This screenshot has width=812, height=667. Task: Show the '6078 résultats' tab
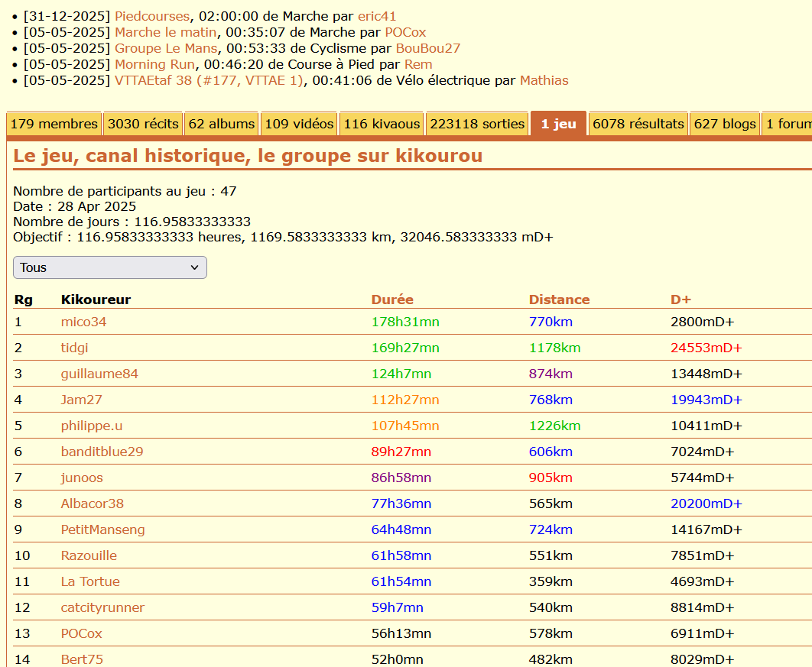[638, 124]
